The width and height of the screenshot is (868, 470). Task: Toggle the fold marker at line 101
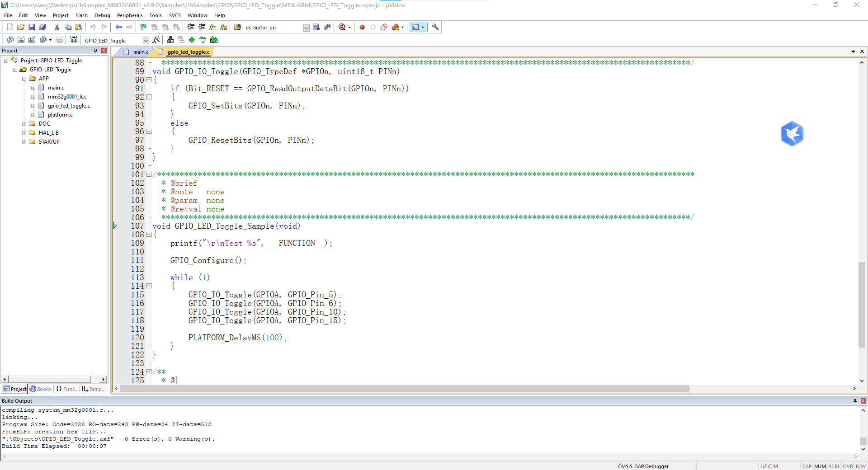(149, 174)
